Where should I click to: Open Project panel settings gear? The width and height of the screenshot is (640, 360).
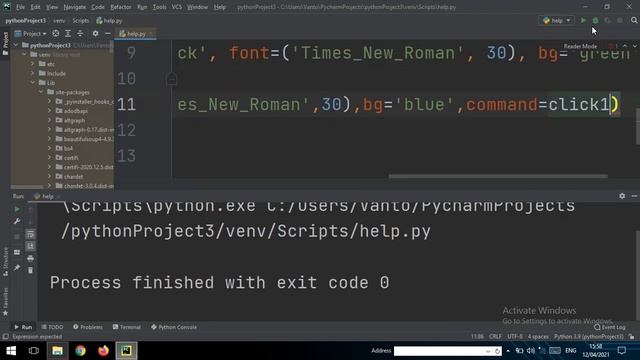pyautogui.click(x=95, y=33)
